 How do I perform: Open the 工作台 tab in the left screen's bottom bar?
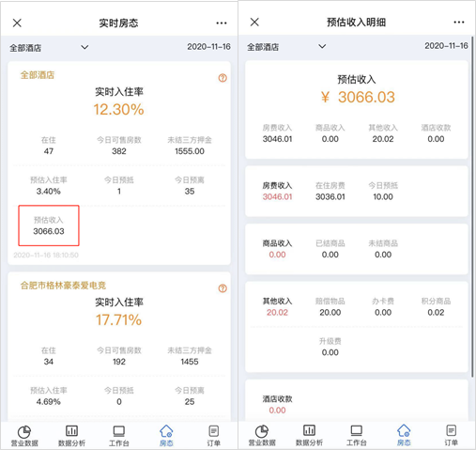tap(119, 436)
